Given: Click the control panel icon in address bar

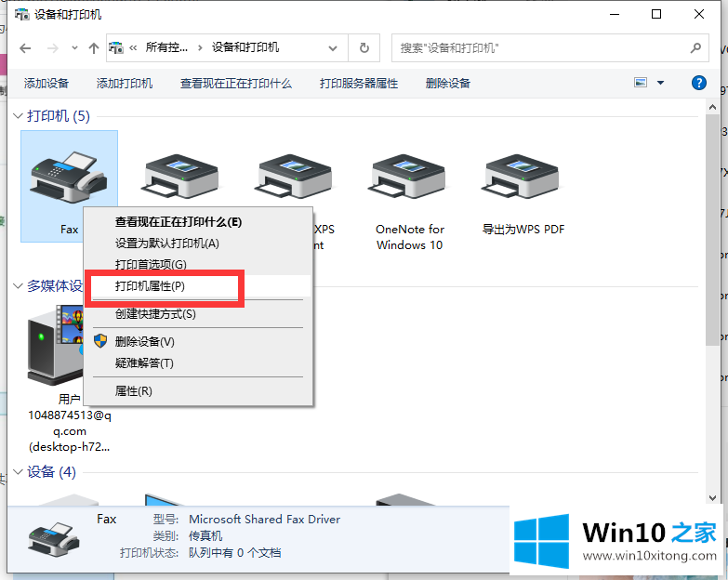Looking at the screenshot, I should [x=116, y=47].
